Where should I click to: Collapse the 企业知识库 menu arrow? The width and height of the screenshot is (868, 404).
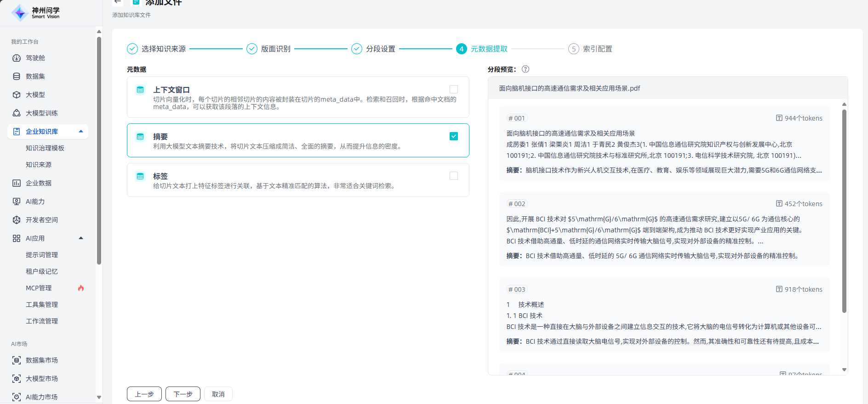[81, 132]
